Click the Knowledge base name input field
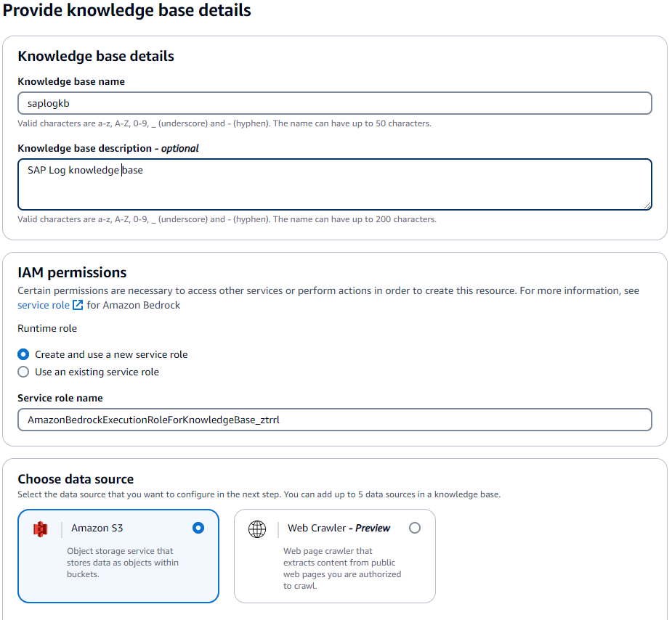Image resolution: width=672 pixels, height=620 pixels. pos(334,103)
